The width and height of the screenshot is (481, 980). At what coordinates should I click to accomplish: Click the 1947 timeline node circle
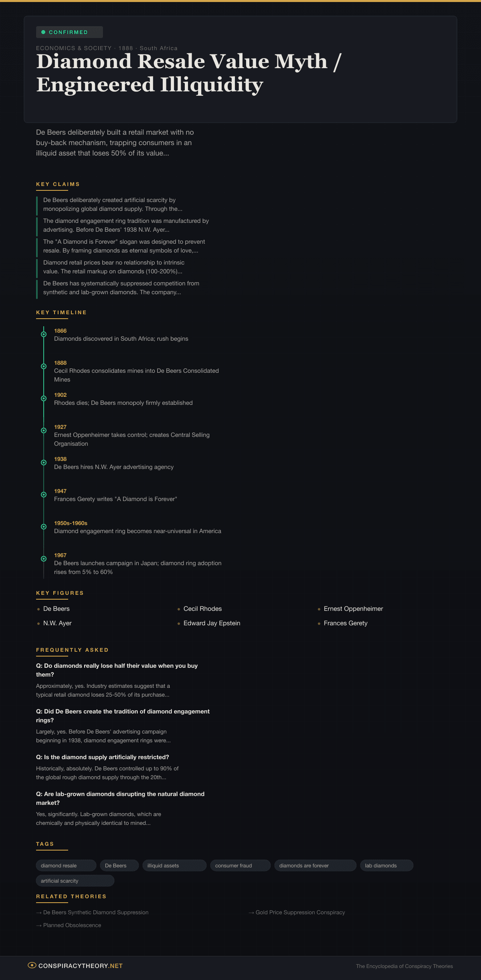coord(44,495)
